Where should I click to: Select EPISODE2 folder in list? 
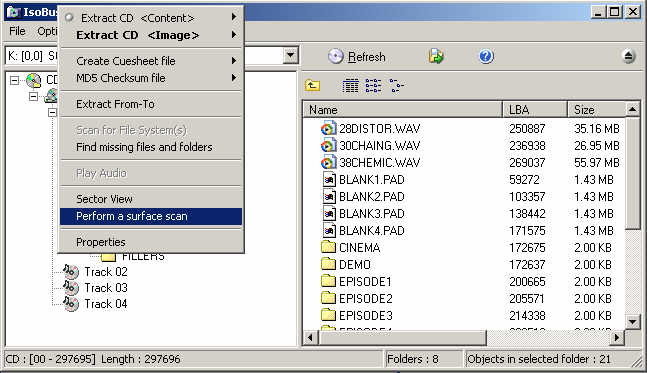[x=366, y=298]
